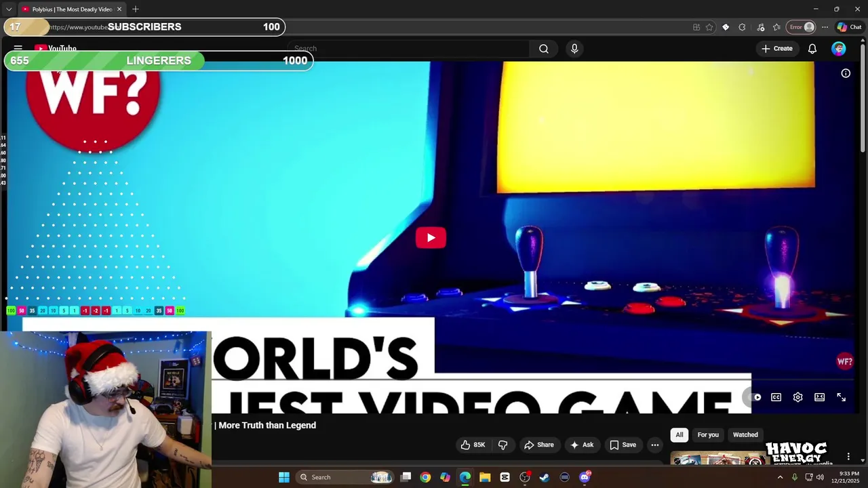Launch Google Chrome from the taskbar
Viewport: 868px width, 488px height.
click(425, 477)
